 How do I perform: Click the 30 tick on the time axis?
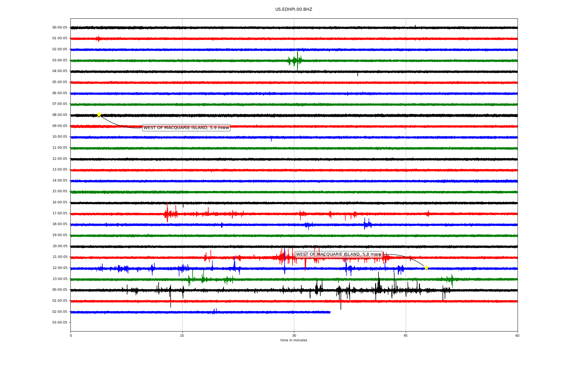tap(294, 335)
